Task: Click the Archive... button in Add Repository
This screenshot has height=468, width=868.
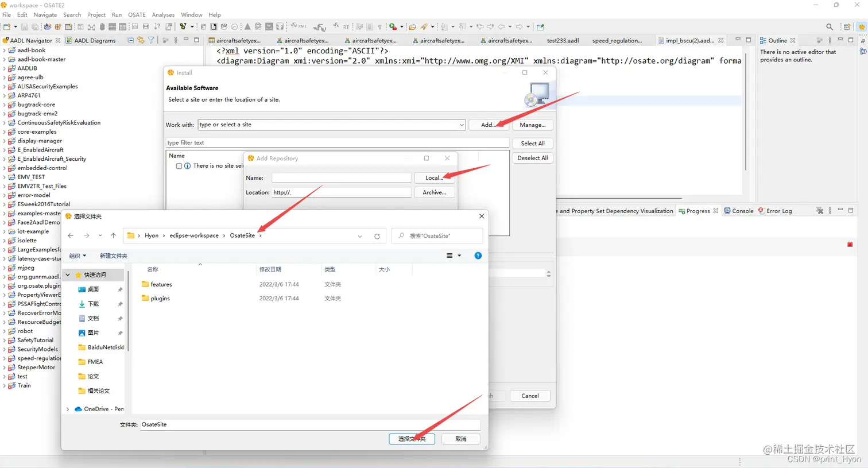Action: (434, 192)
